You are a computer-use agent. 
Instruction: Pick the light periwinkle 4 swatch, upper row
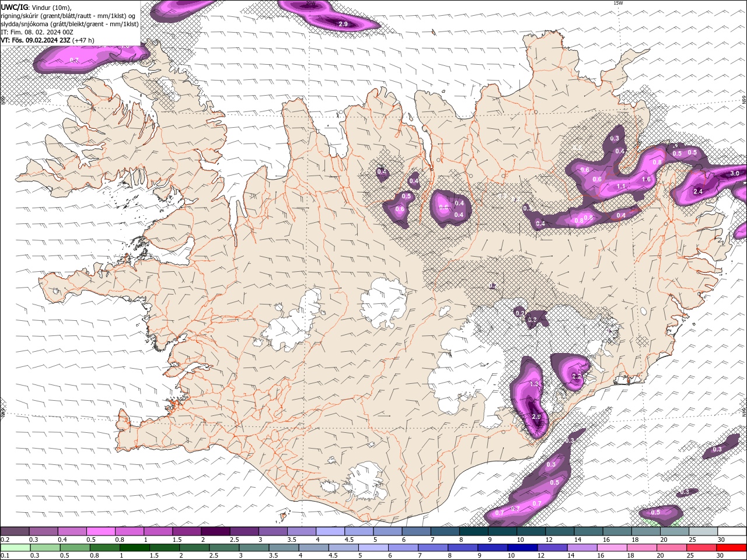tap(330, 531)
